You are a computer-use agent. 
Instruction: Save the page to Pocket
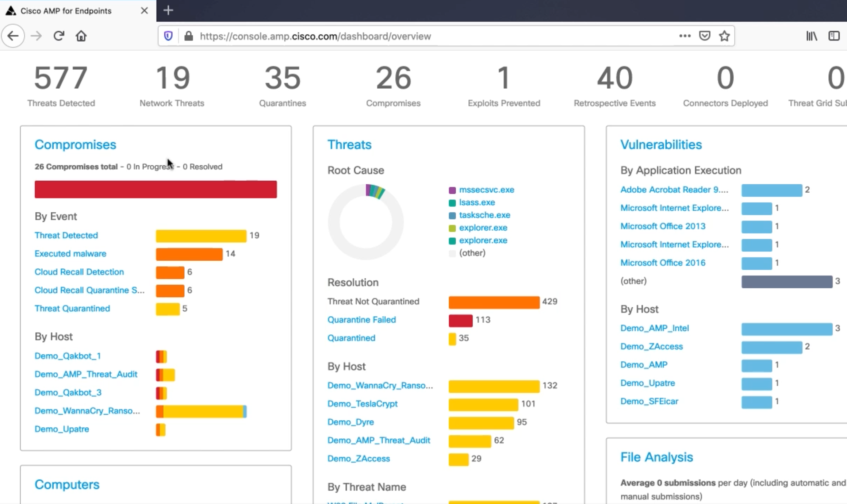coord(705,36)
